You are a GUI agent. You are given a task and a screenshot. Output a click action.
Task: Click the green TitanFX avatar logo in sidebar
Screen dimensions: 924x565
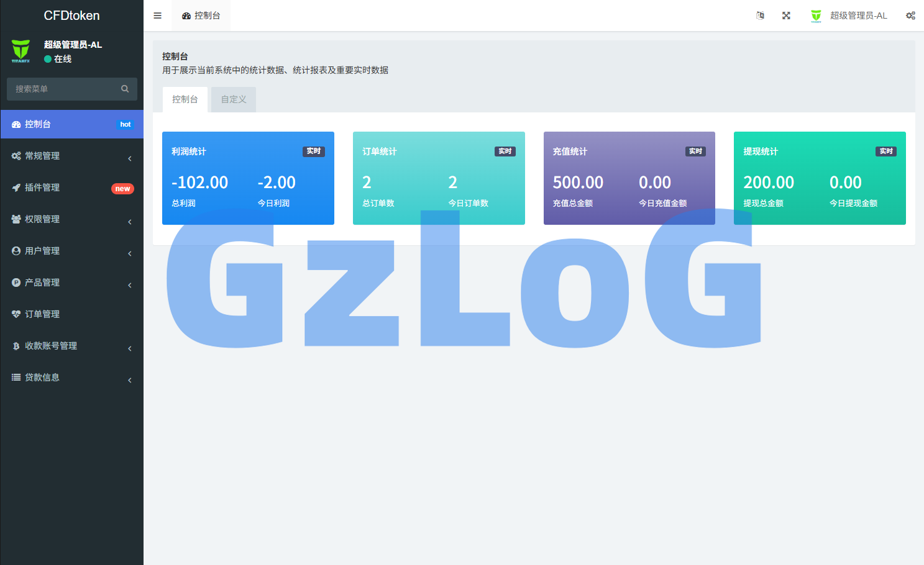(x=21, y=51)
